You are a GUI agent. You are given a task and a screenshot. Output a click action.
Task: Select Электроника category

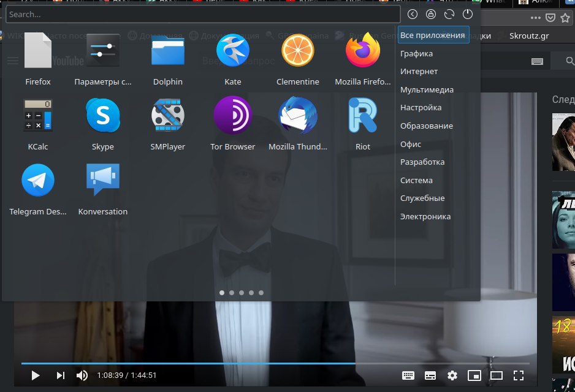click(425, 216)
